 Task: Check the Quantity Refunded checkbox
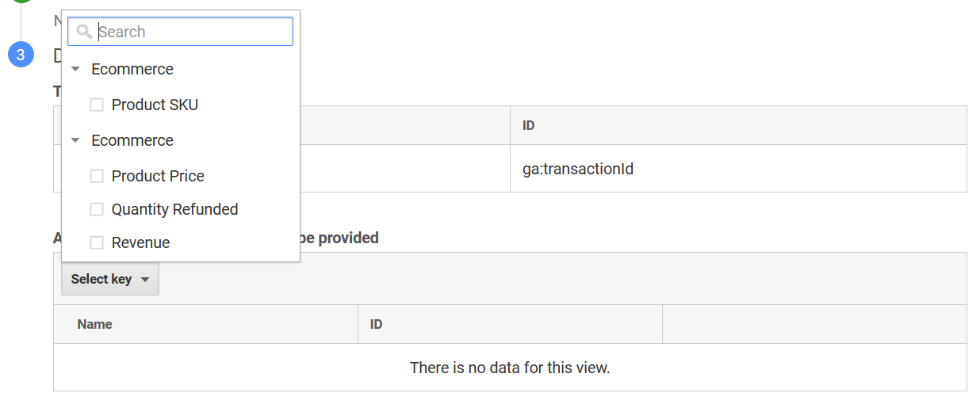[97, 209]
